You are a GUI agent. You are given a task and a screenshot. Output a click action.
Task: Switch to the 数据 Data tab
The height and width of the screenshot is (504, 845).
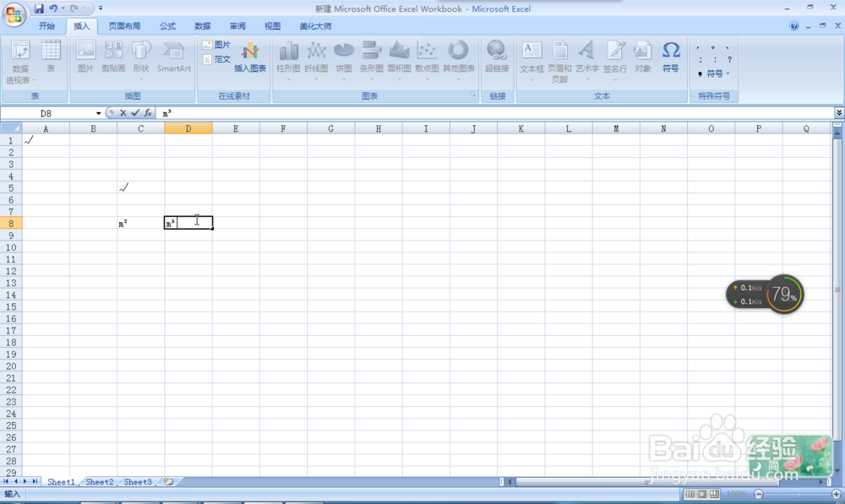point(203,26)
